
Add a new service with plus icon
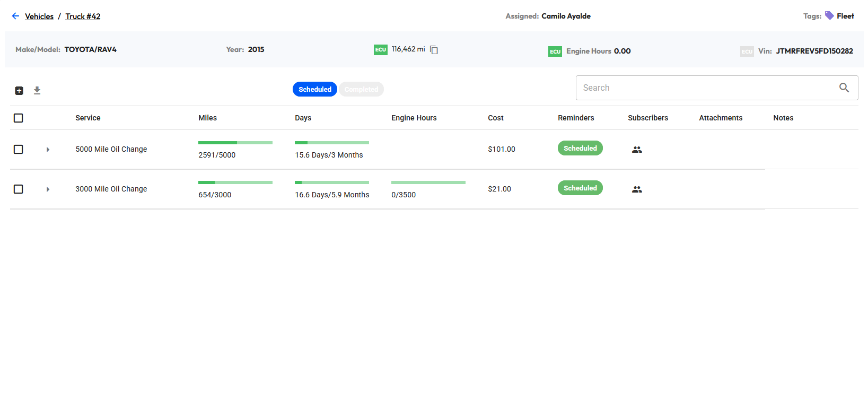tap(19, 91)
